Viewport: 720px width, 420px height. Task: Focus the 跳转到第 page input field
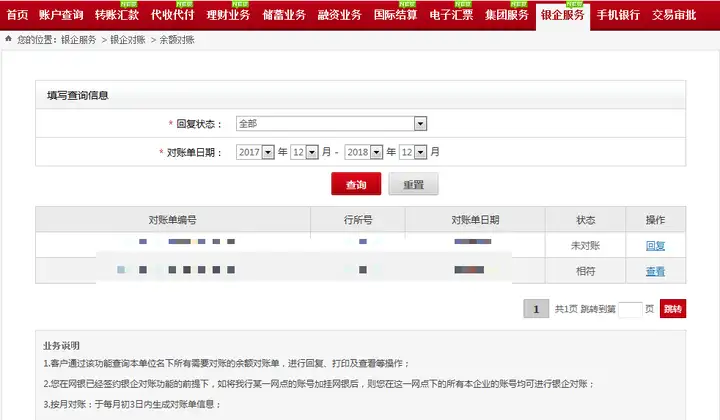(x=630, y=309)
